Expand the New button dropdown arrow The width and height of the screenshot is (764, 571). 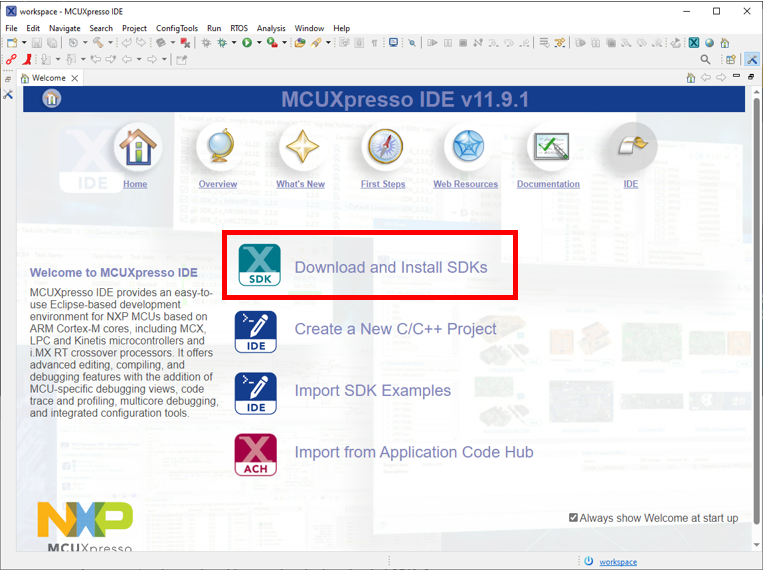tap(24, 43)
